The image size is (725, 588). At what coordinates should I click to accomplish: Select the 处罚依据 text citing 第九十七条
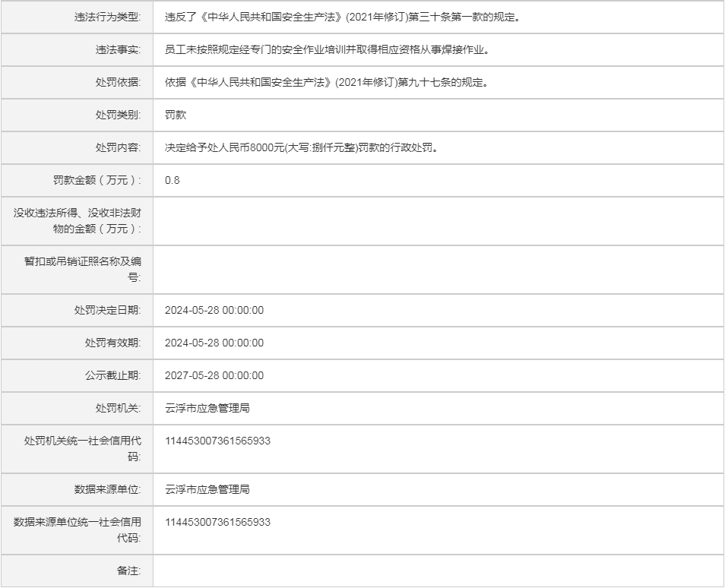click(326, 82)
